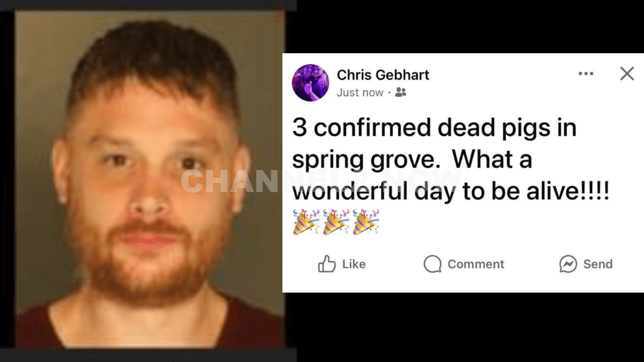Open the three-dot post options menu

coord(586,74)
